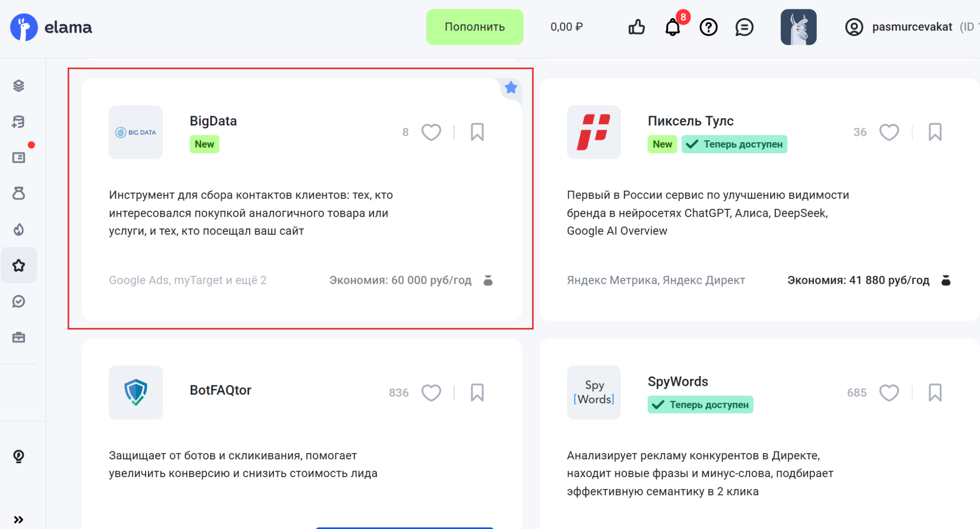Open the briefcase section in the sidebar
The image size is (980, 529).
pyautogui.click(x=19, y=337)
